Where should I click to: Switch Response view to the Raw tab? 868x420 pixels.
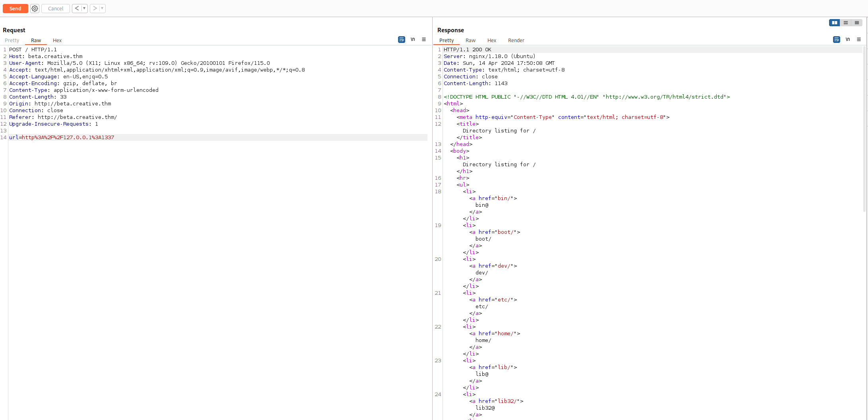pyautogui.click(x=470, y=40)
